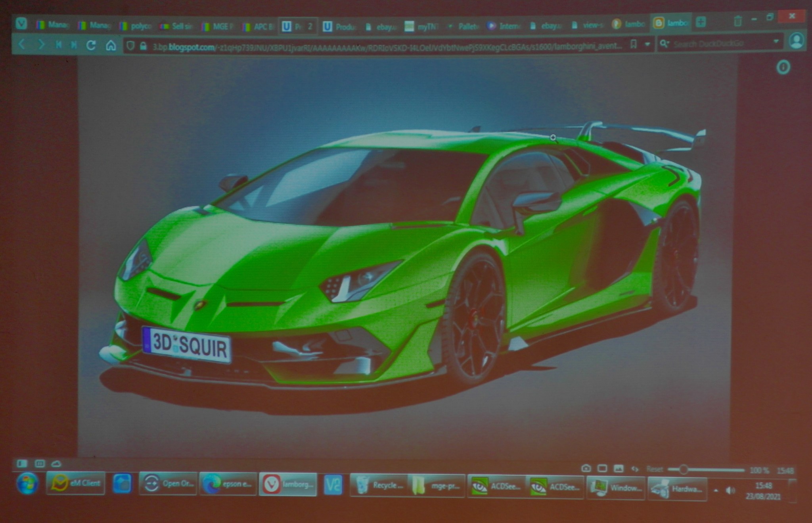This screenshot has height=523, width=812.
Task: Open the first ACDSee taskbar item
Action: coord(496,487)
